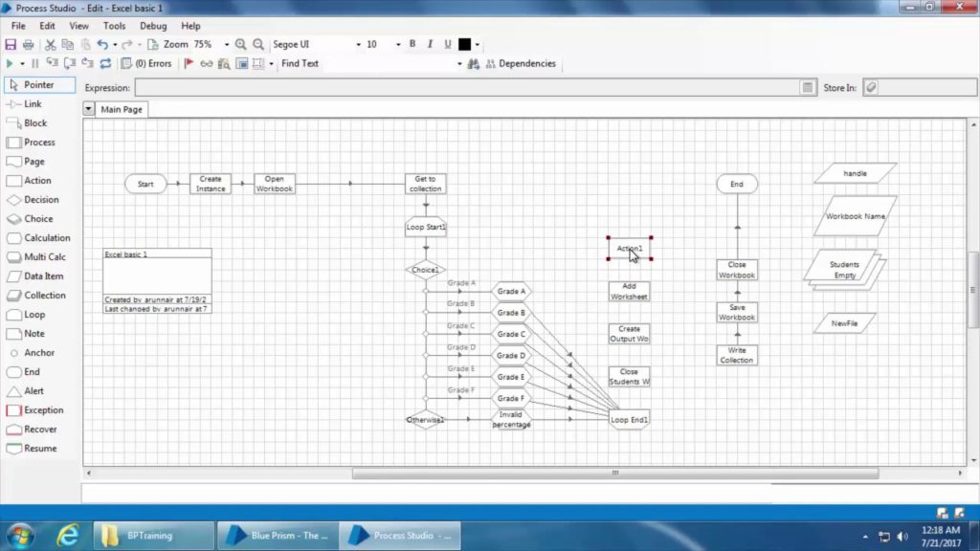Open the Debug menu
980x551 pixels.
(x=155, y=26)
